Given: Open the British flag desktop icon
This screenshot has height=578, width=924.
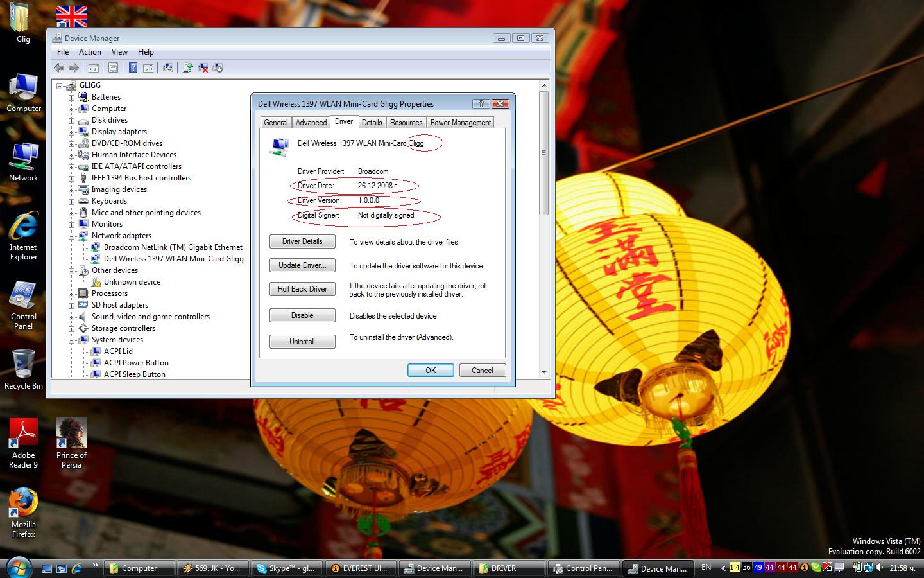Looking at the screenshot, I should click(x=72, y=15).
